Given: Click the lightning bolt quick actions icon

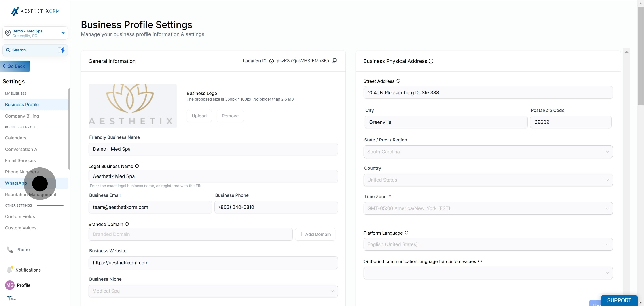Looking at the screenshot, I should coord(62,50).
